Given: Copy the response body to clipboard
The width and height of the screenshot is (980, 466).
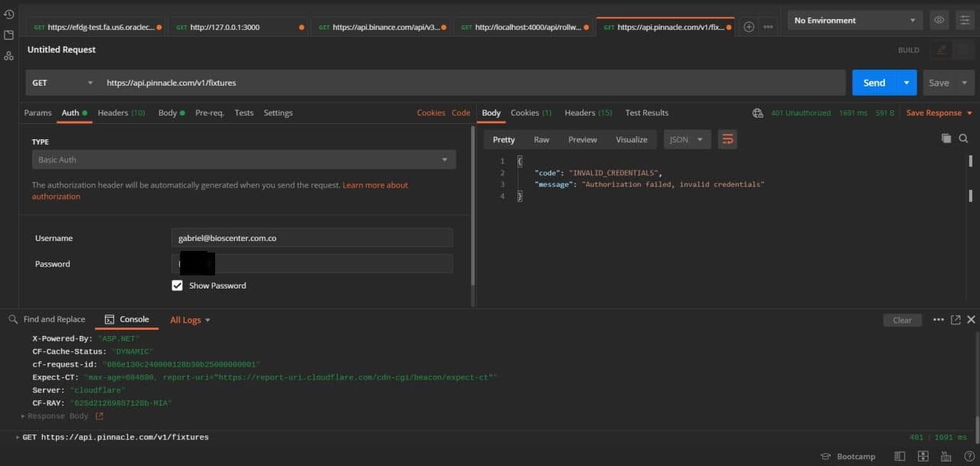Looking at the screenshot, I should pyautogui.click(x=946, y=138).
